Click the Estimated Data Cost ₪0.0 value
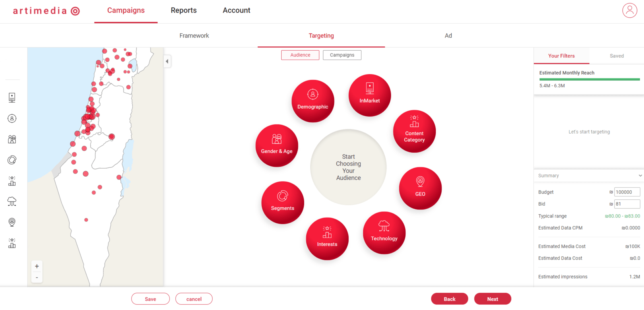The height and width of the screenshot is (310, 644). pos(635,258)
